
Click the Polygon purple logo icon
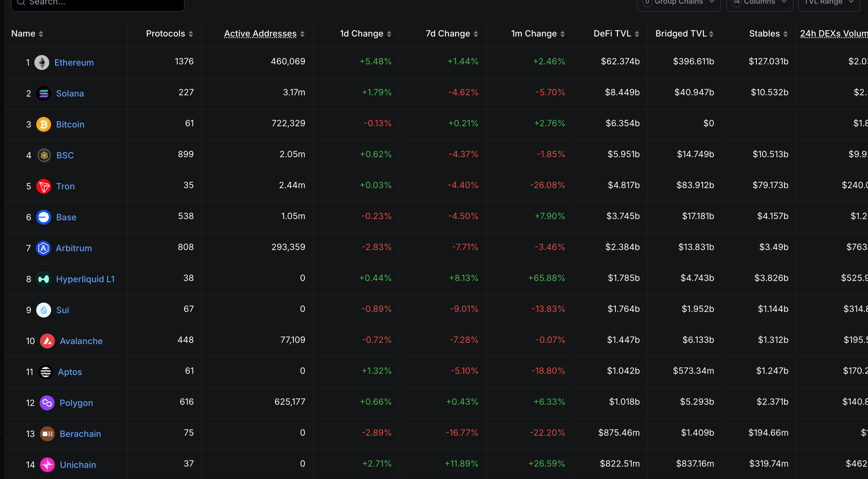(47, 403)
